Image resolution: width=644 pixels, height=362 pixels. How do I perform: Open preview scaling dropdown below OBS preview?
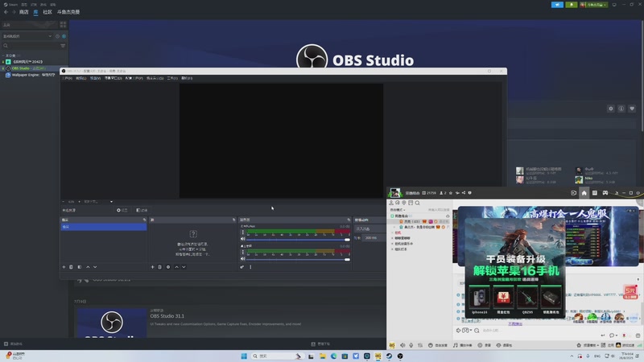coord(111,202)
